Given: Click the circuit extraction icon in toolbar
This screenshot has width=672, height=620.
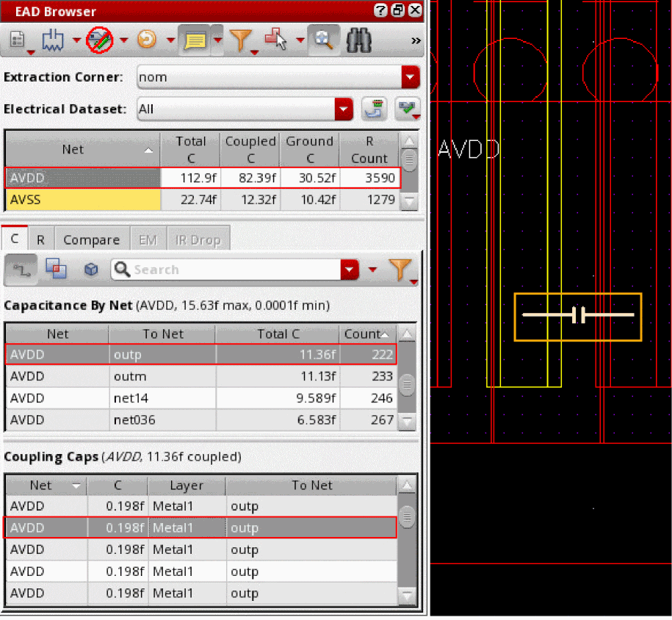Looking at the screenshot, I should pyautogui.click(x=54, y=41).
